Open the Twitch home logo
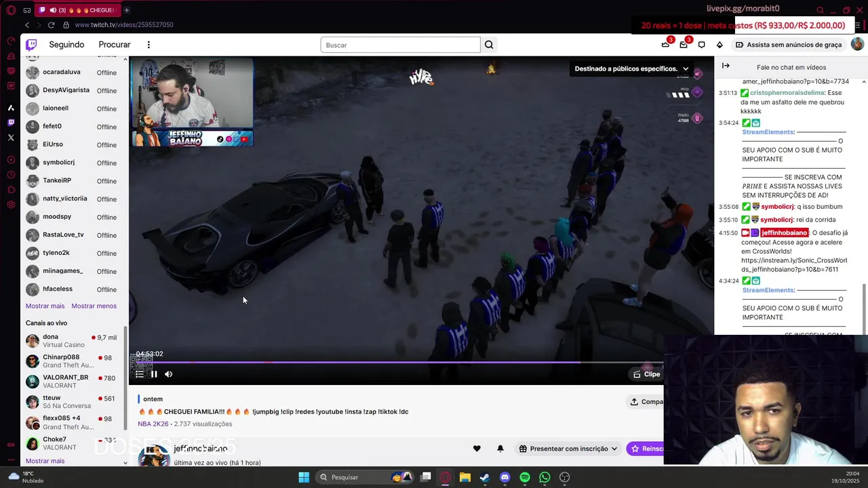 coord(31,45)
